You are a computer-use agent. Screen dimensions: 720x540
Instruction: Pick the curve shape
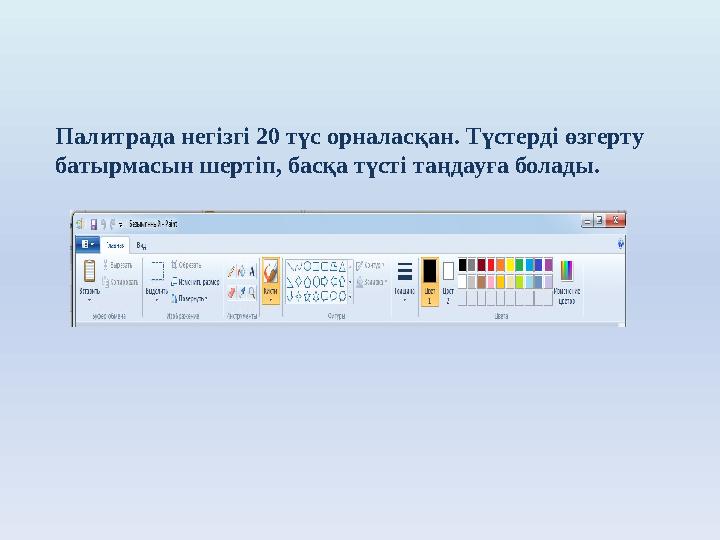298,266
